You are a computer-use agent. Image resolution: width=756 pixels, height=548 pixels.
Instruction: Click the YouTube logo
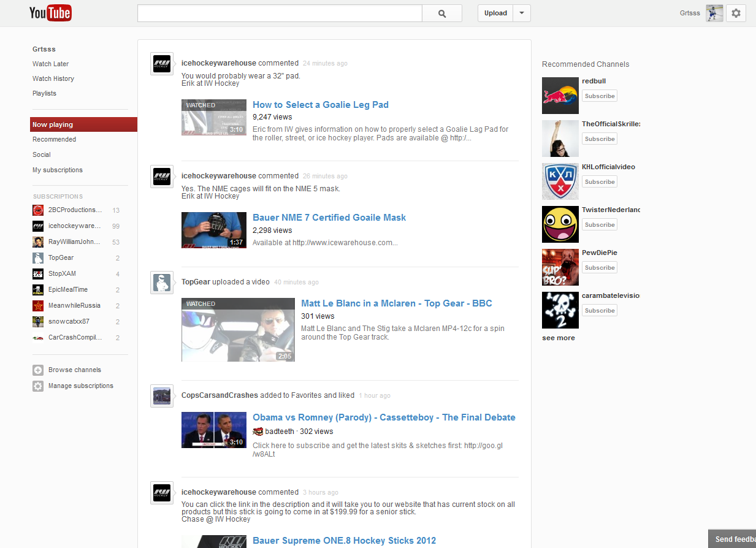pos(50,13)
